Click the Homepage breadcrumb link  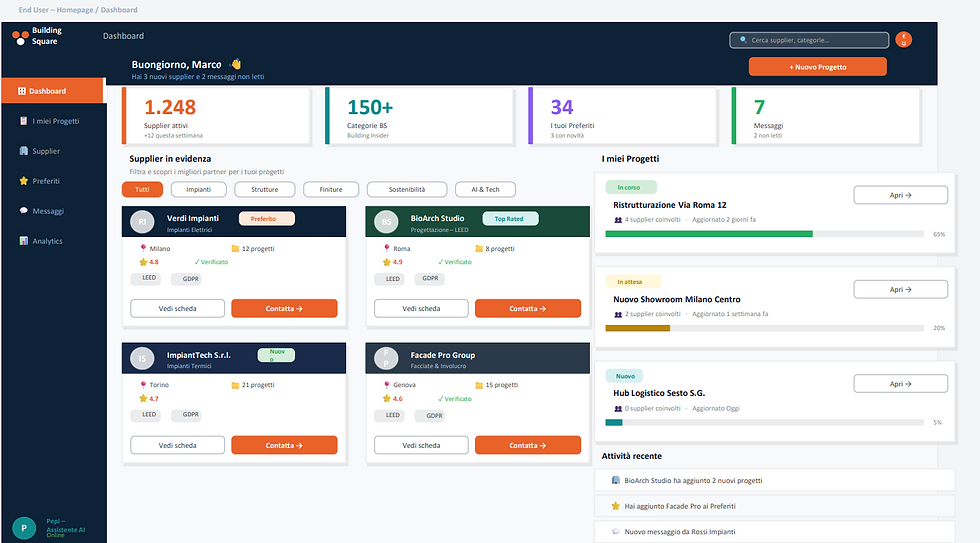(74, 10)
